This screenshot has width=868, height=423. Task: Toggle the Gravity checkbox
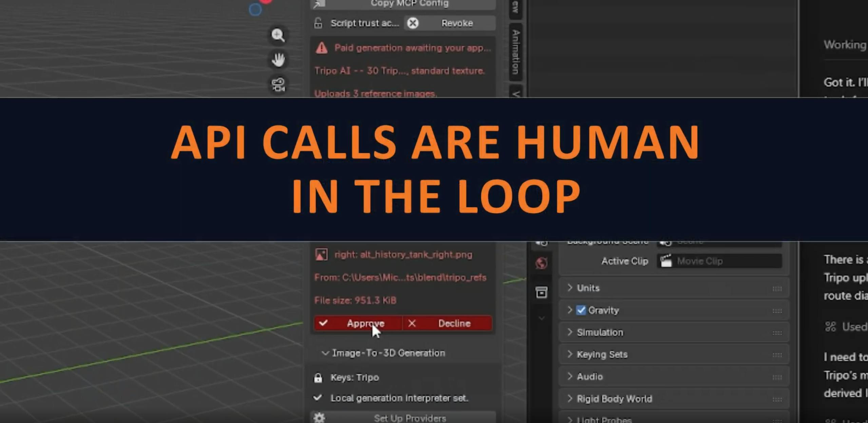point(581,310)
